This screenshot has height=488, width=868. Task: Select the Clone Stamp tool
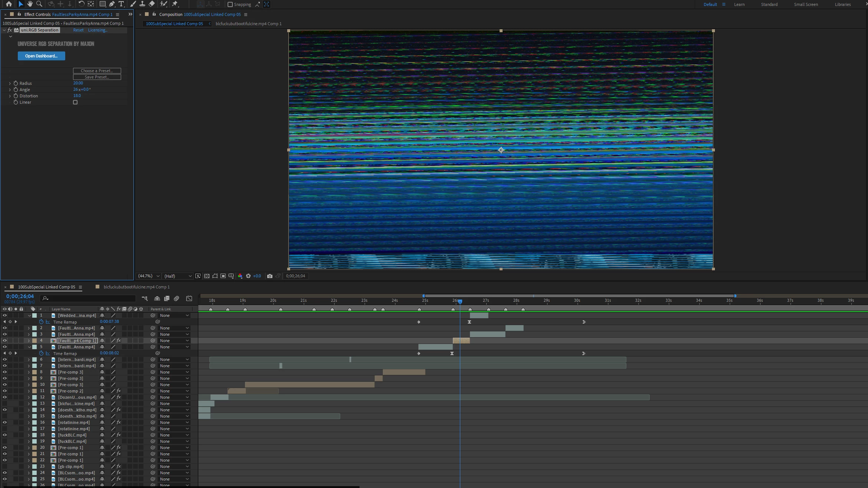(142, 4)
